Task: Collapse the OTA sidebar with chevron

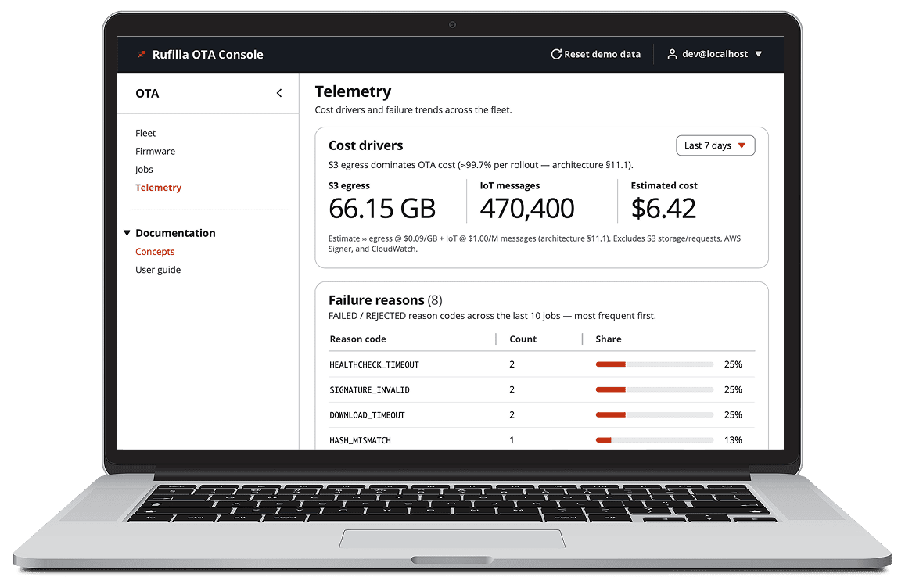Action: [x=279, y=93]
